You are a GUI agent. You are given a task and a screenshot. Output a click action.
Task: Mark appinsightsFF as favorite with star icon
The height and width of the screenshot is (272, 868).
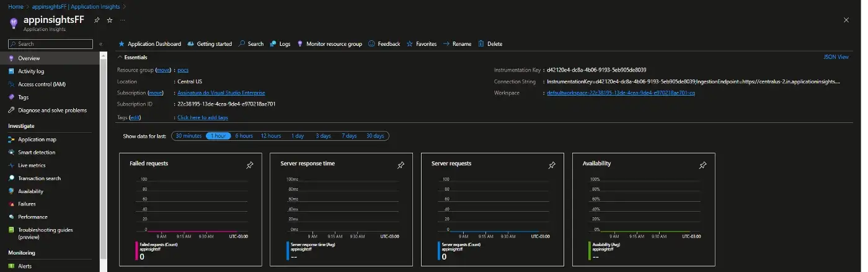(x=110, y=20)
